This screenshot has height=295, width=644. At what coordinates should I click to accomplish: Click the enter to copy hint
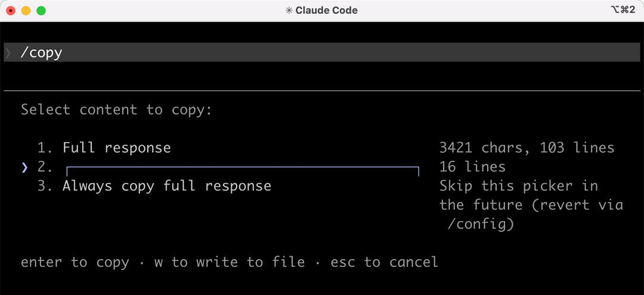(x=75, y=262)
